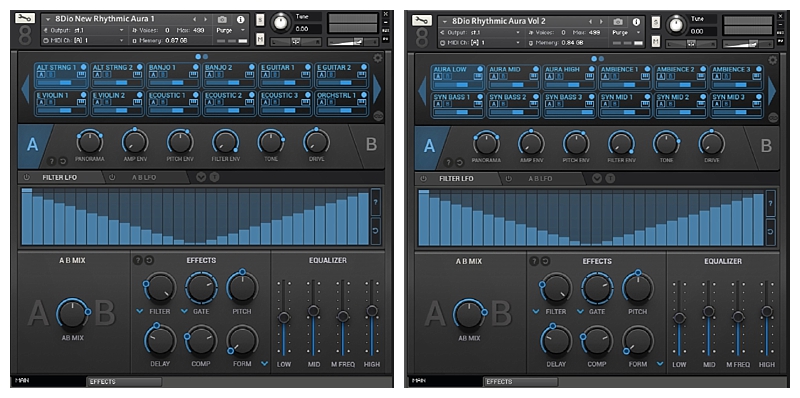
Task: Reset the step sequencer in New Rhythmic Aura 1
Action: [x=376, y=231]
